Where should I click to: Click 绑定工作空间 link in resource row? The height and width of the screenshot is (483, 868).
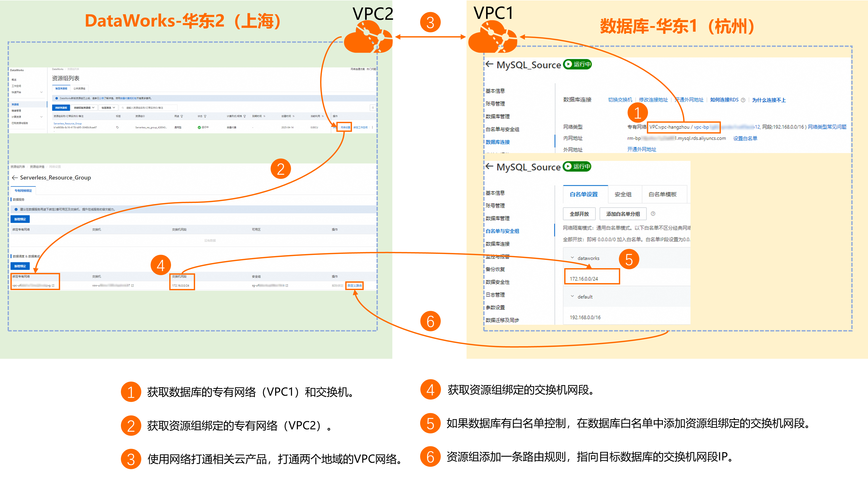(360, 127)
